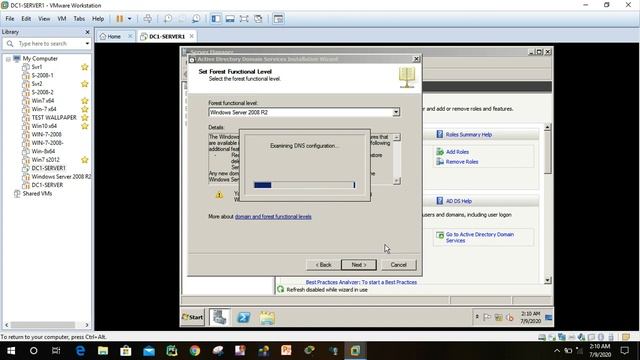Toggle favorite star for Svr2
This screenshot has height=360, width=640.
(84, 84)
